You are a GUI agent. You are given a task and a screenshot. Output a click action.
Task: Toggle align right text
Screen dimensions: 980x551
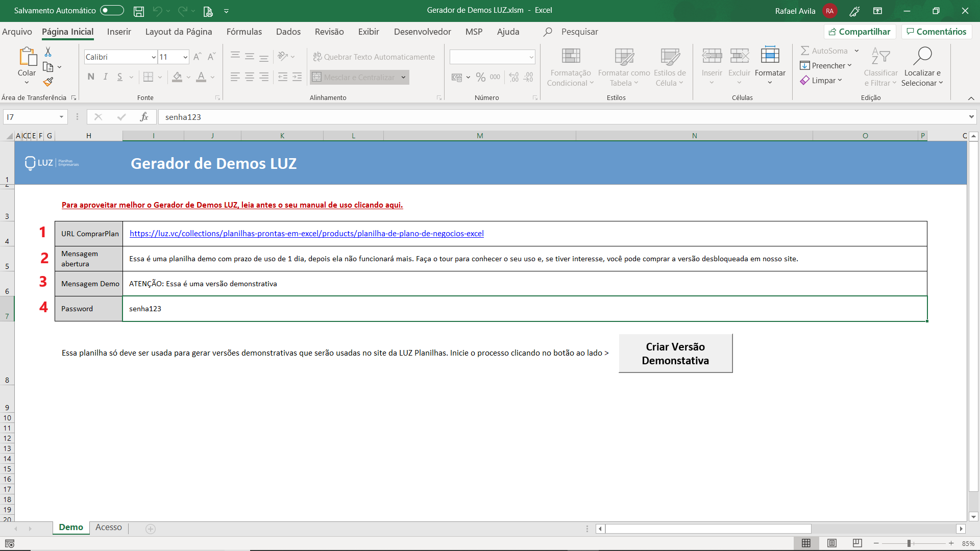tap(264, 77)
